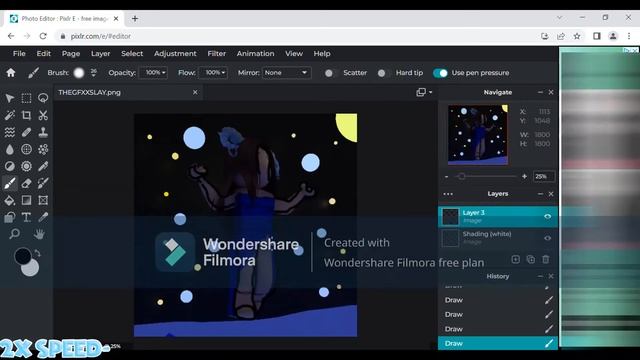Disable Use pen pressure switch
The width and height of the screenshot is (640, 360).
pos(440,73)
